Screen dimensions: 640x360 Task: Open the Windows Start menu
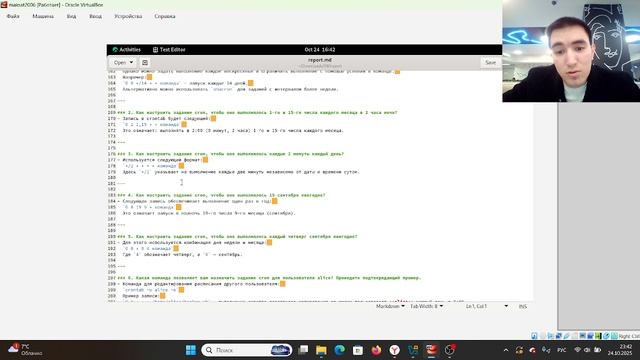point(191,350)
